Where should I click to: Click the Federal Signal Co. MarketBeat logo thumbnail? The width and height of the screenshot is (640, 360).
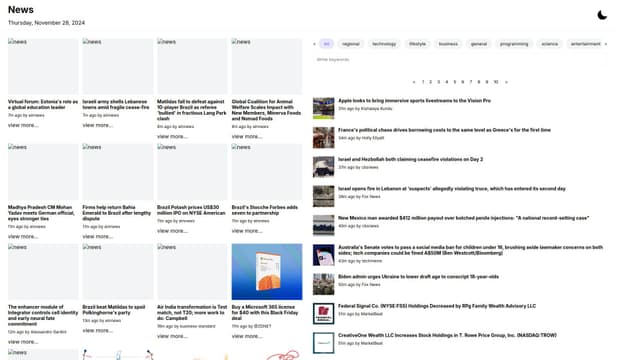pyautogui.click(x=324, y=313)
